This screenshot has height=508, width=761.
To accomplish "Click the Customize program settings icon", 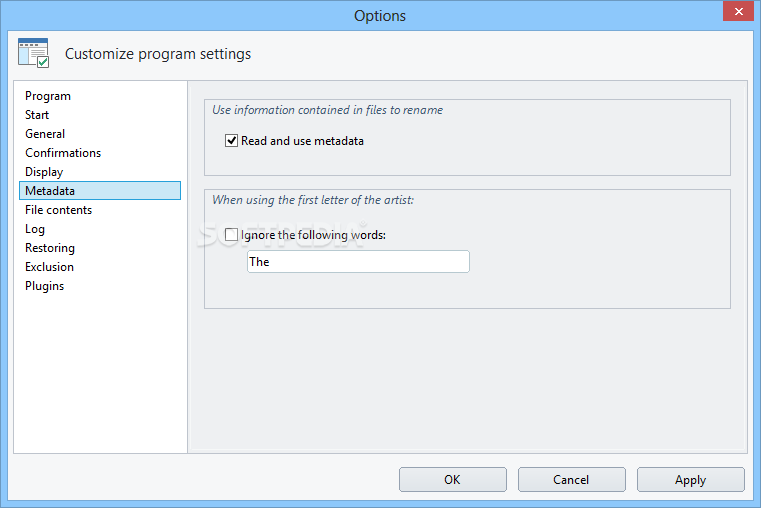I will [33, 53].
